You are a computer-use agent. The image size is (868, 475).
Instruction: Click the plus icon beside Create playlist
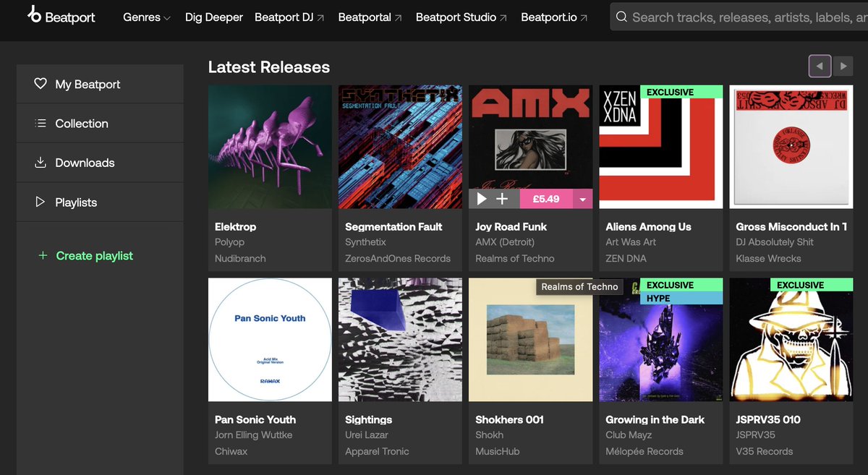(43, 256)
